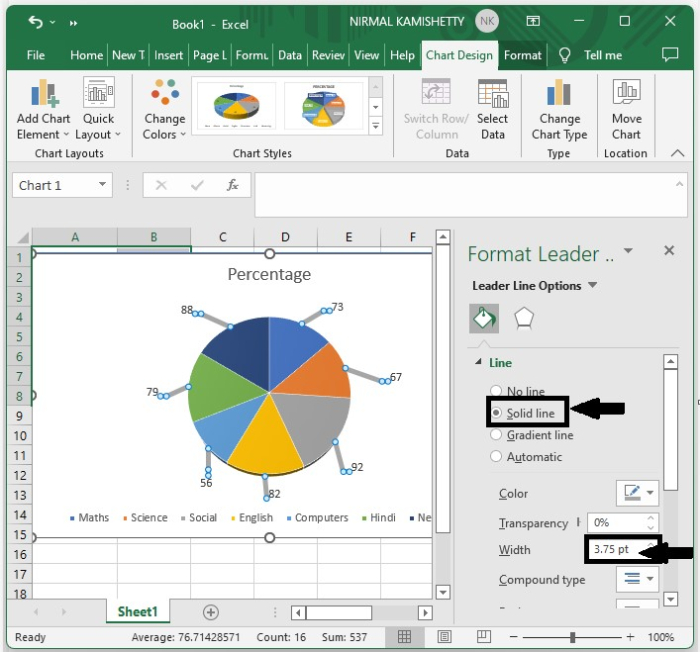The image size is (700, 652).
Task: Click the Percentage chart title
Action: [x=269, y=274]
